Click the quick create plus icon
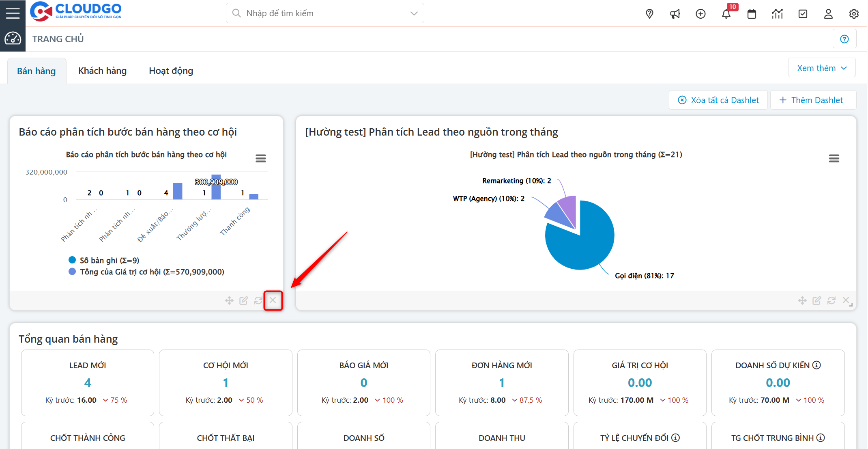The width and height of the screenshot is (868, 449). [x=700, y=14]
